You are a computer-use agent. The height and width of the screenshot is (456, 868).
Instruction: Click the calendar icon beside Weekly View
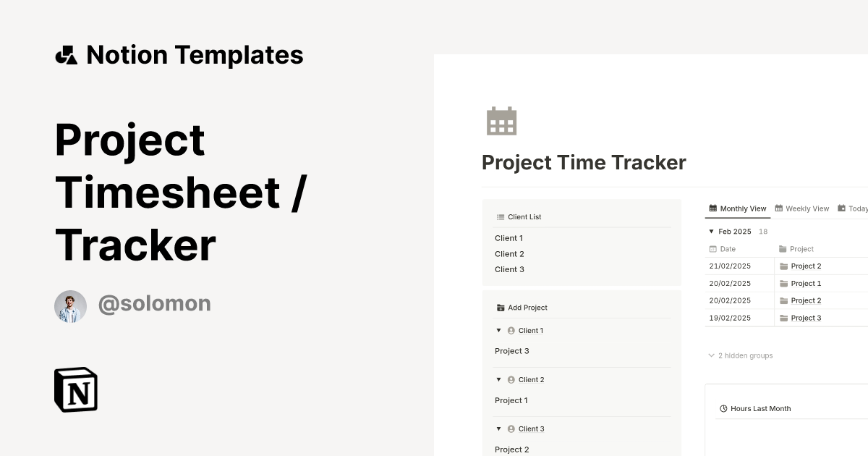779,208
